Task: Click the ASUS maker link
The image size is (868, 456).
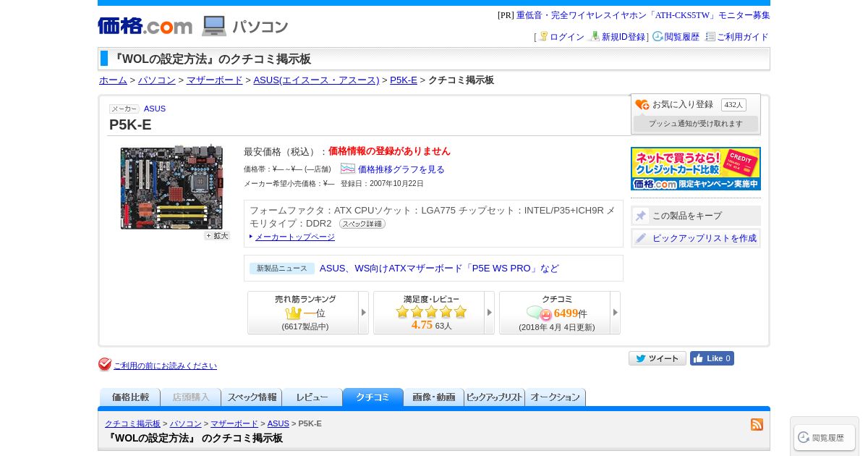Action: 155,109
